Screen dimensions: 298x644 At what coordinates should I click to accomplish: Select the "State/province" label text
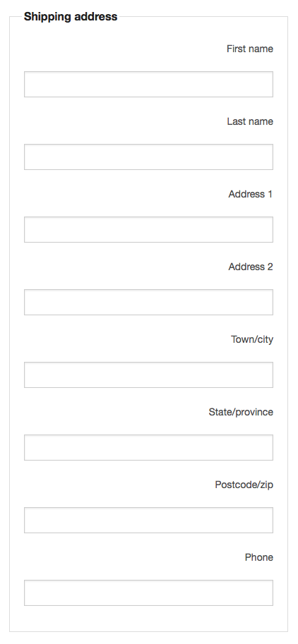(241, 413)
